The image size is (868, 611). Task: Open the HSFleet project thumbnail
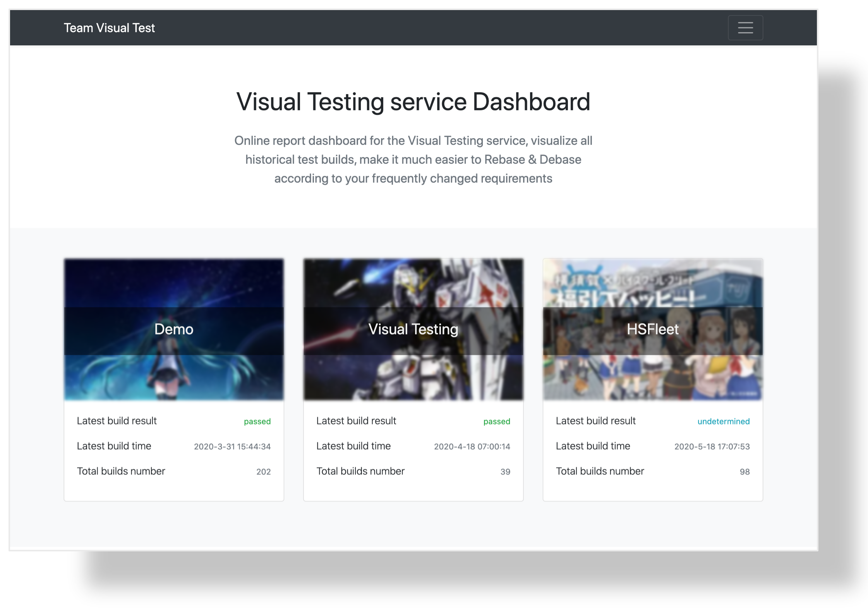pyautogui.click(x=652, y=378)
